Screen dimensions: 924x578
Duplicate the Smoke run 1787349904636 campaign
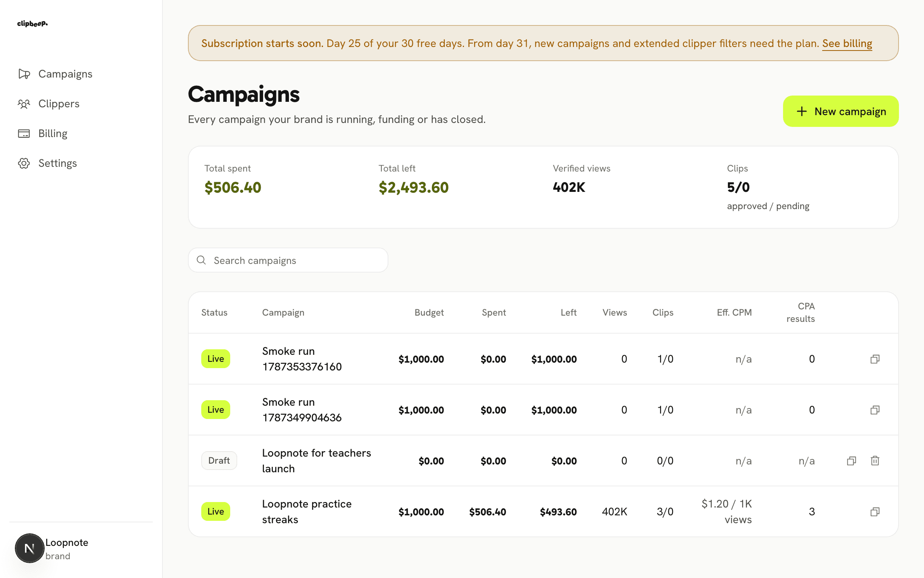click(x=875, y=410)
